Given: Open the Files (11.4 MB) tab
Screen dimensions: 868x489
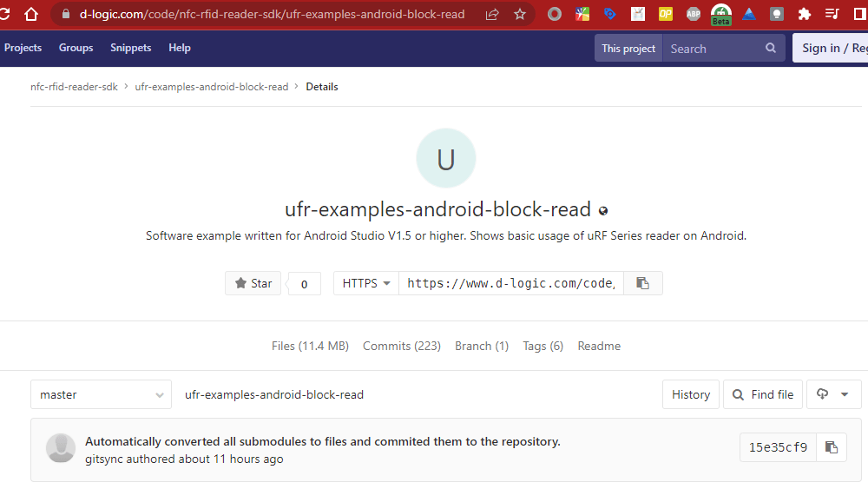Looking at the screenshot, I should coord(310,346).
